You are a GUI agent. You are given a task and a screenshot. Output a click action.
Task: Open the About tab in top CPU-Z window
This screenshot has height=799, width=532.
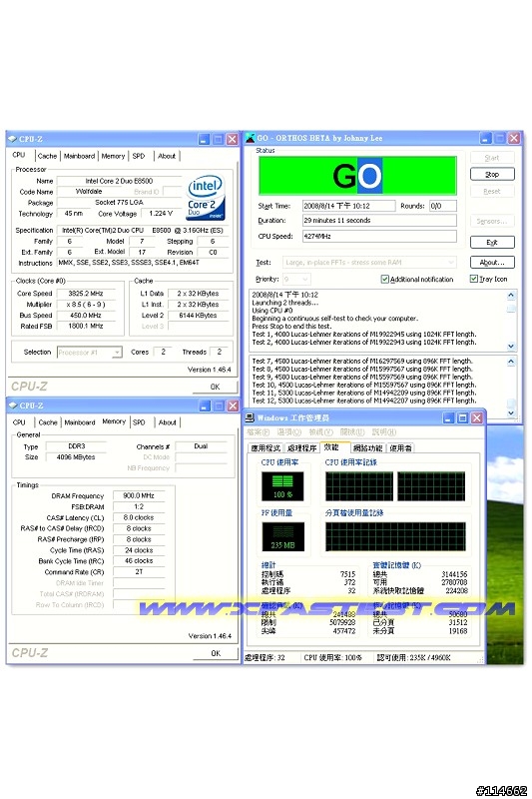click(167, 156)
